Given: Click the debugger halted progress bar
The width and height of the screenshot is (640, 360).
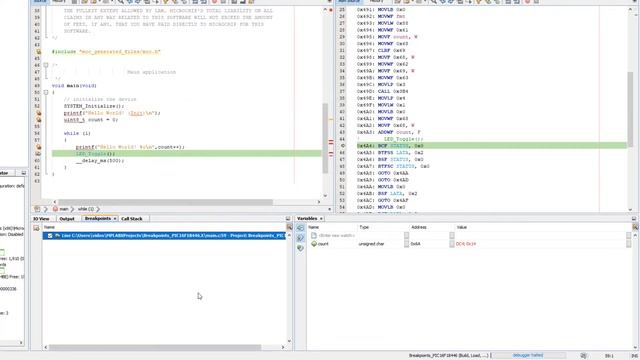Looking at the screenshot, I should (x=528, y=356).
